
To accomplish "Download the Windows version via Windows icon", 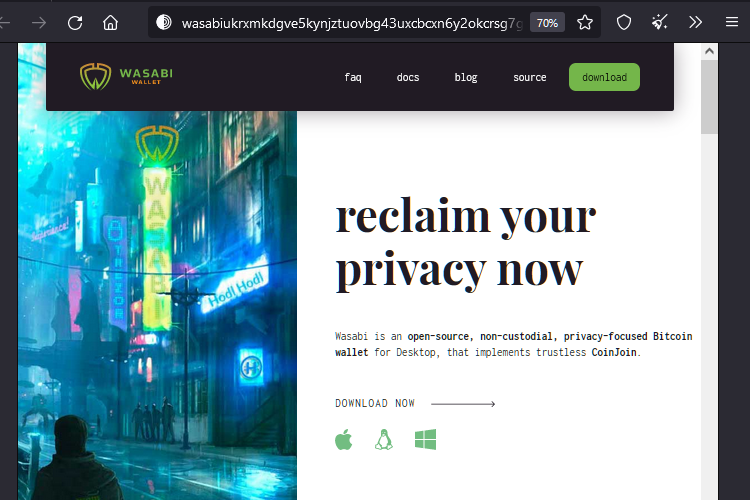I will point(425,439).
